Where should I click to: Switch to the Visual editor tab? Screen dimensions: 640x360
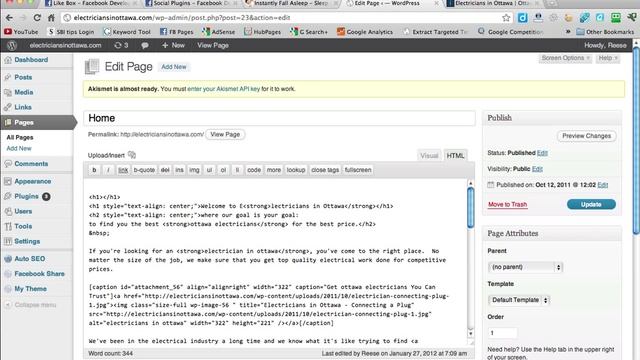click(x=429, y=156)
